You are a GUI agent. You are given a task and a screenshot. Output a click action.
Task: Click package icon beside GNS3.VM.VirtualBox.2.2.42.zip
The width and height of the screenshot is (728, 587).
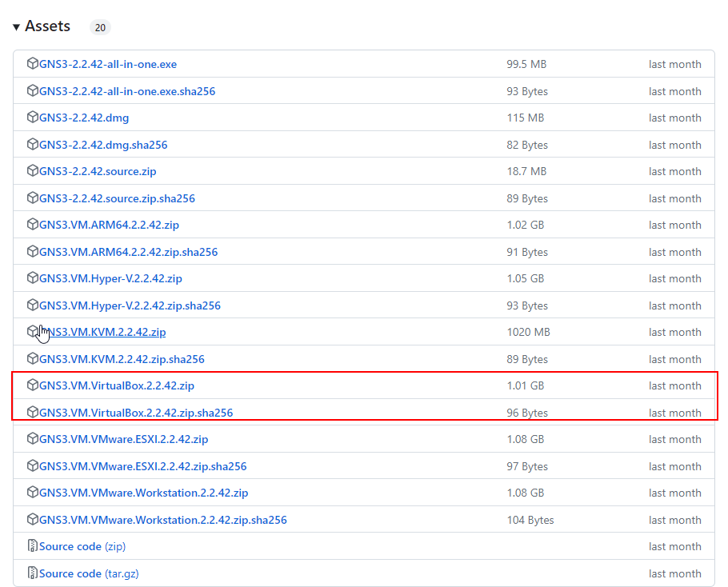tap(33, 385)
